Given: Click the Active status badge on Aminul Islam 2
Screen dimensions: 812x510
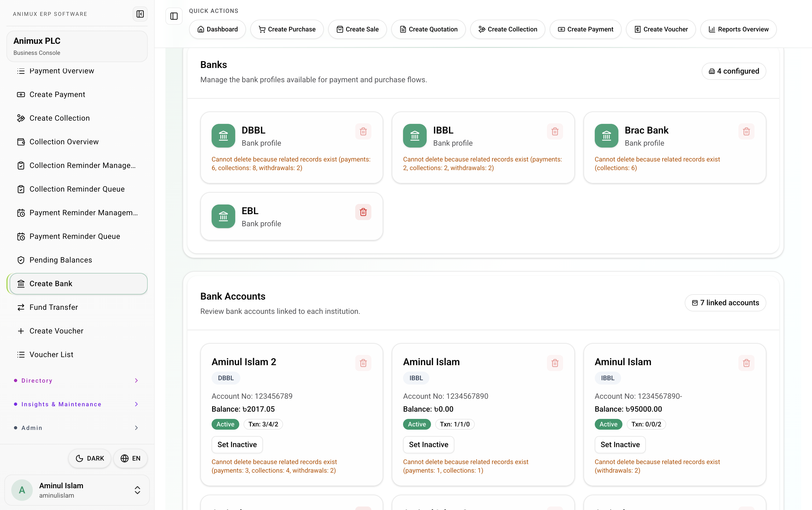Looking at the screenshot, I should [225, 424].
